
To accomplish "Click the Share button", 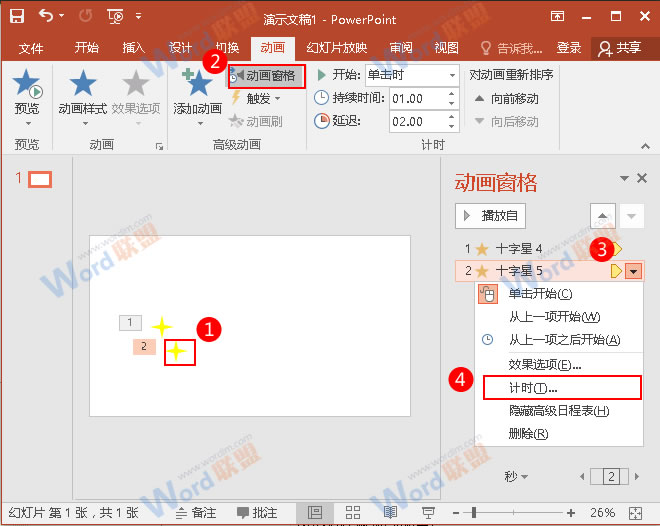I will pyautogui.click(x=619, y=48).
